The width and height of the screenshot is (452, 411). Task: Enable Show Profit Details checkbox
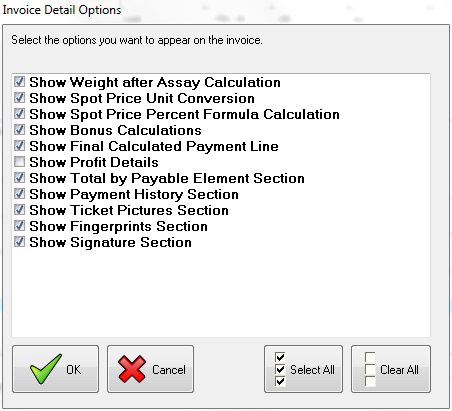(19, 162)
